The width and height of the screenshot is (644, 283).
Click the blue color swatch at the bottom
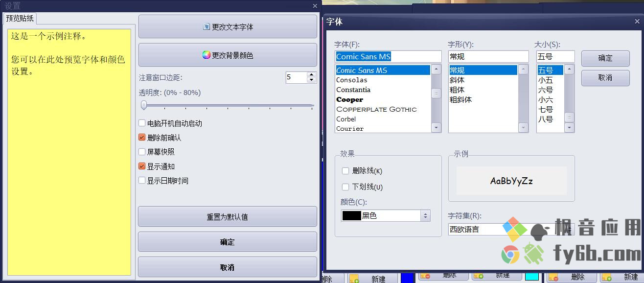point(407,277)
